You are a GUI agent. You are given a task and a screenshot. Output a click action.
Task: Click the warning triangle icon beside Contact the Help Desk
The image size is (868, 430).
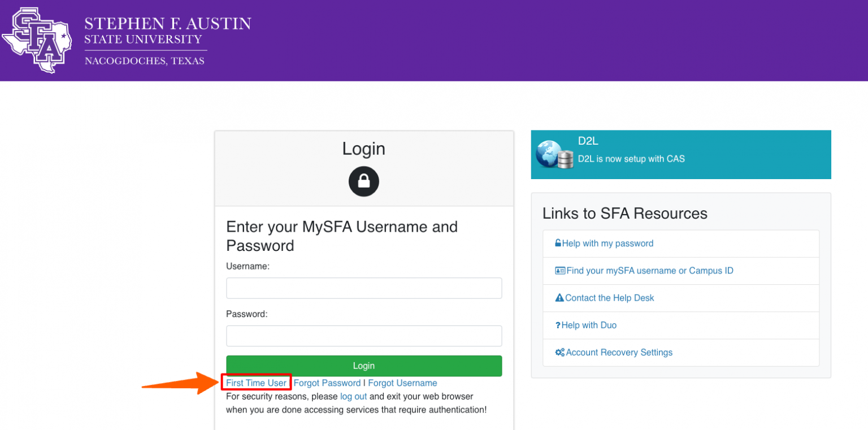point(559,298)
